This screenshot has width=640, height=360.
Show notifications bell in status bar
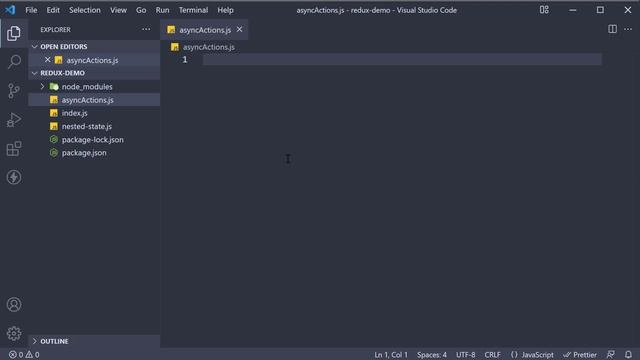pyautogui.click(x=628, y=354)
